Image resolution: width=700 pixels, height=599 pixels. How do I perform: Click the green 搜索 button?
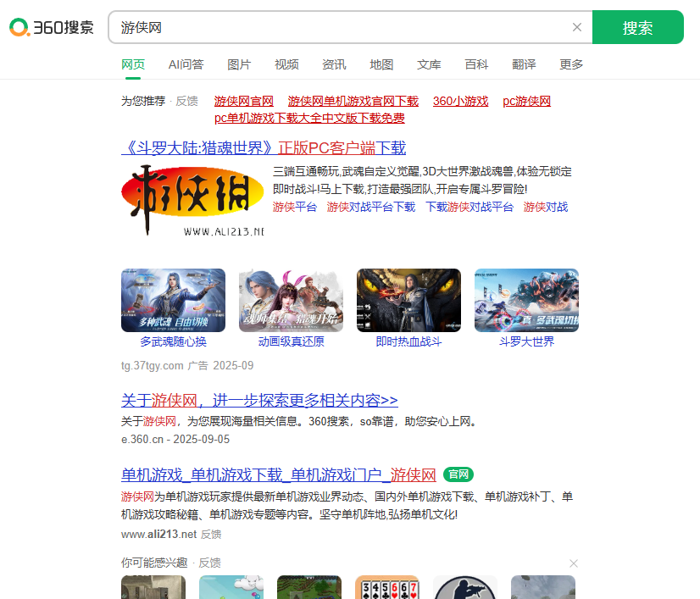pos(637,27)
